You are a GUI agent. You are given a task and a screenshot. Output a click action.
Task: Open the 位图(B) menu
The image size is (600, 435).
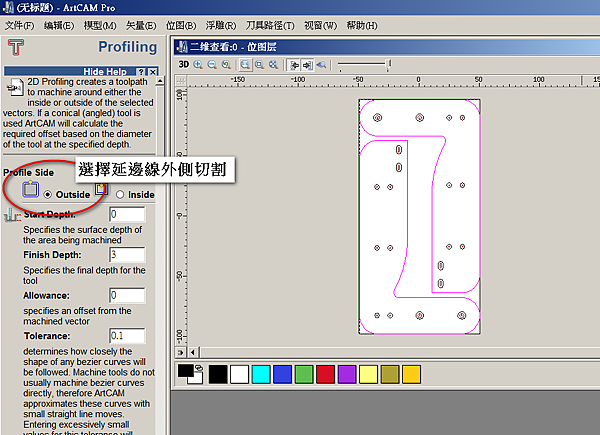(181, 26)
